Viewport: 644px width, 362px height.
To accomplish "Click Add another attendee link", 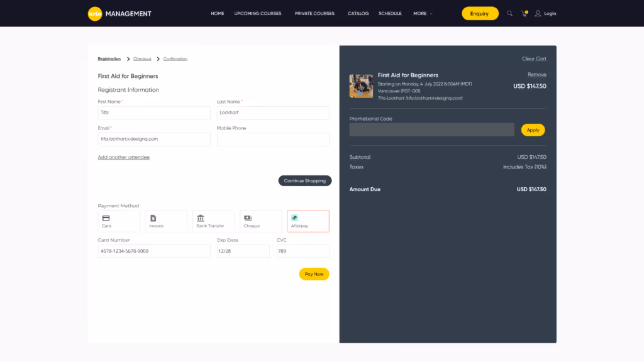I will click(124, 157).
